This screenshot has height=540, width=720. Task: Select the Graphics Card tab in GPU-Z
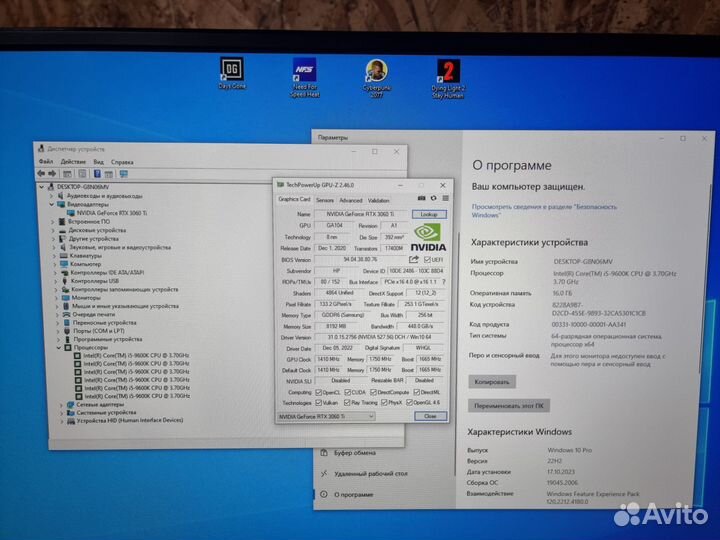tap(294, 199)
